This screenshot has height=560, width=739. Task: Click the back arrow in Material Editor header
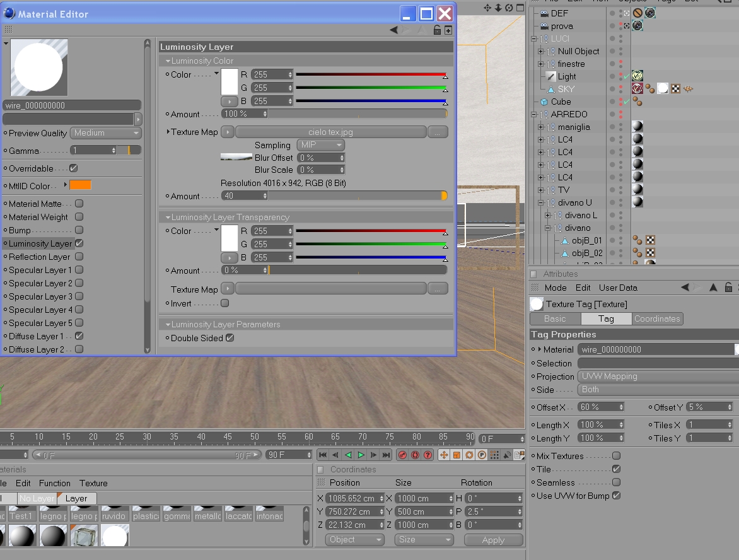point(393,30)
